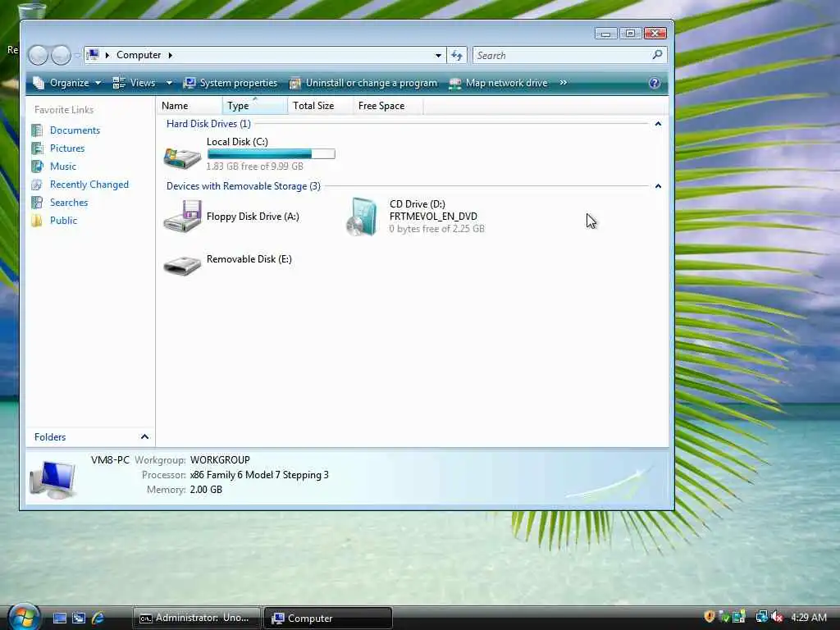Launch Internet Explorer from quick launch
The height and width of the screenshot is (630, 840).
[98, 619]
